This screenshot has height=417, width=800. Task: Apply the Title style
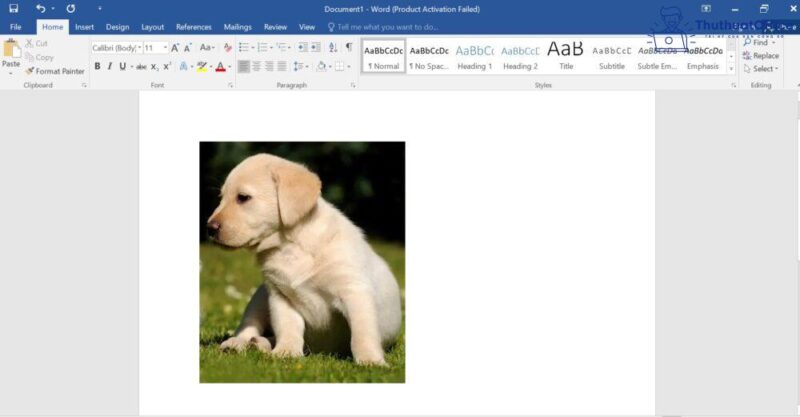pyautogui.click(x=566, y=56)
